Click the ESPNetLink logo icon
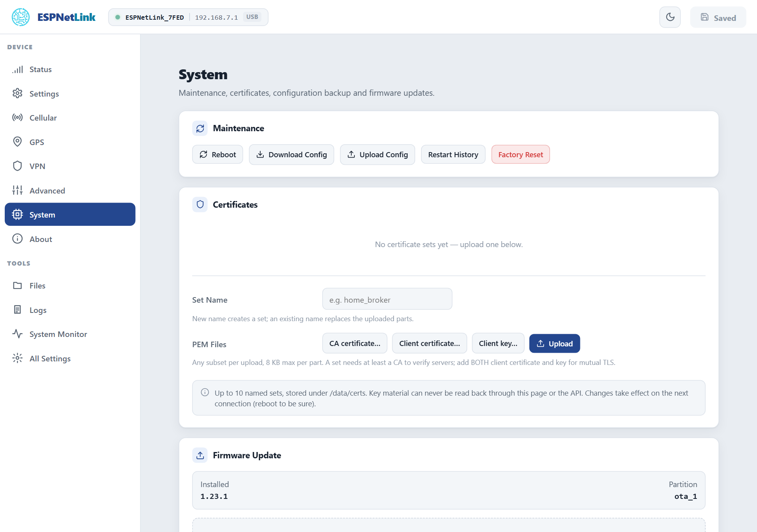The width and height of the screenshot is (757, 532). tap(21, 17)
